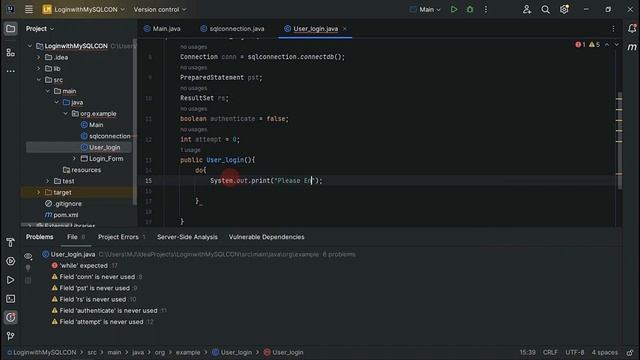Open editor tabs options menu
The height and width of the screenshot is (360, 640).
pos(613,29)
